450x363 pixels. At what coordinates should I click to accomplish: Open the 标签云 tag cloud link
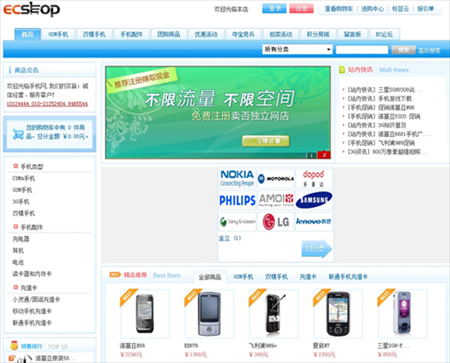click(x=400, y=9)
